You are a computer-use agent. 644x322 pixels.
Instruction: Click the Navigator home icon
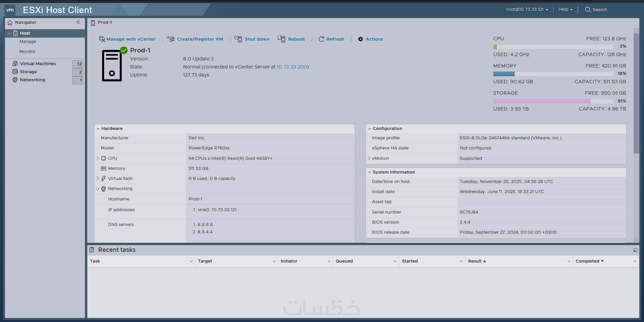[10, 22]
